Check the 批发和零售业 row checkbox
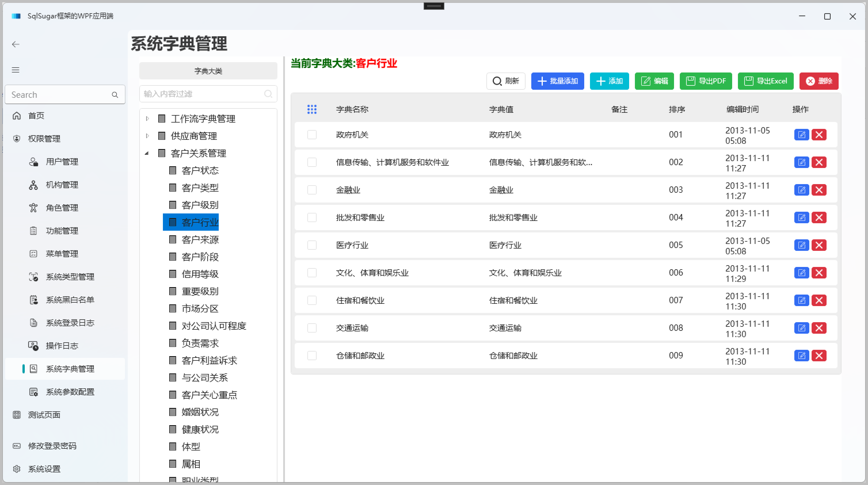The height and width of the screenshot is (485, 868). click(x=312, y=217)
